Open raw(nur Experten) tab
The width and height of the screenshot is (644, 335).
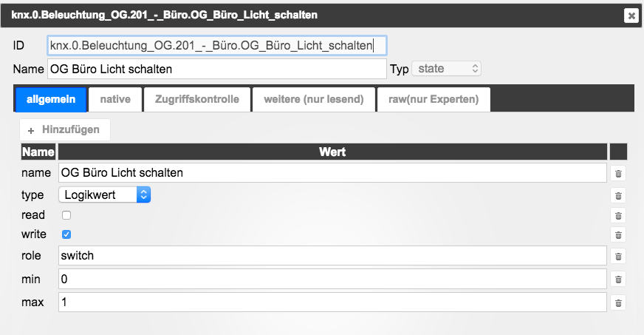[x=434, y=100]
